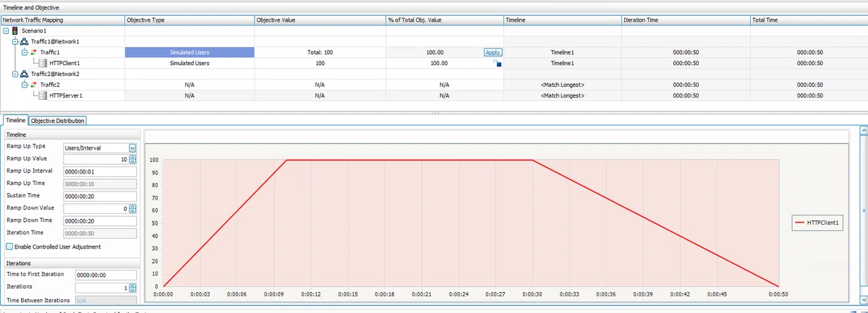
Task: Enable Controlled User Adjustment checkbox
Action: pyautogui.click(x=9, y=246)
